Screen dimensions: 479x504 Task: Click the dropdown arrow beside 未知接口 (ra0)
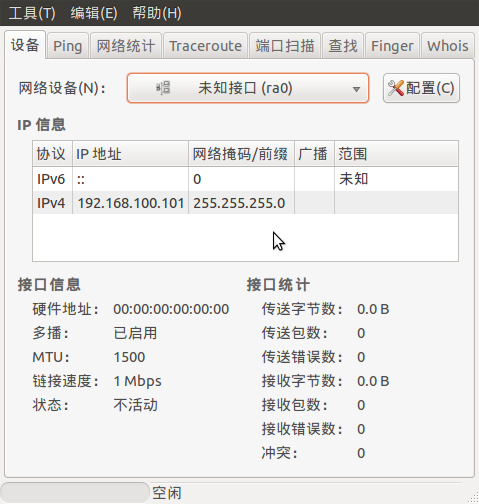(356, 89)
